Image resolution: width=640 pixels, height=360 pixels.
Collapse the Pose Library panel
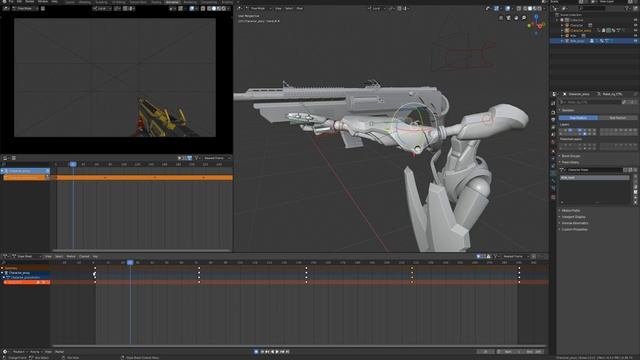[x=570, y=162]
